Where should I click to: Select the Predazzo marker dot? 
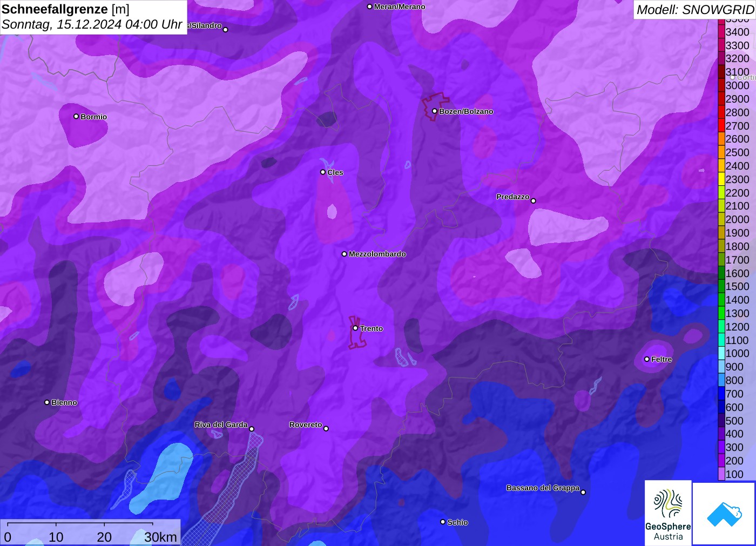[534, 201]
